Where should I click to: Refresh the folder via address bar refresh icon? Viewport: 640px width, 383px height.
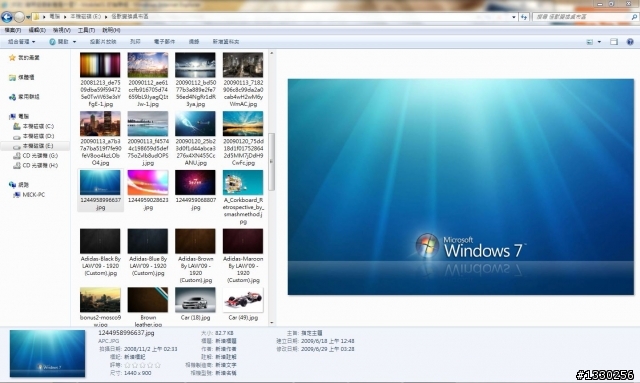pos(524,17)
